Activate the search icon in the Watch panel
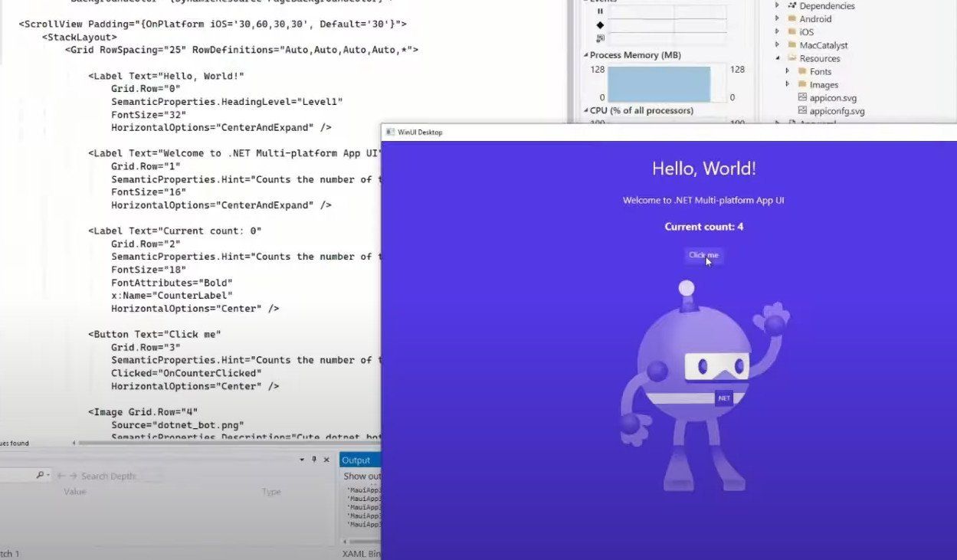The image size is (957, 560). (40, 475)
